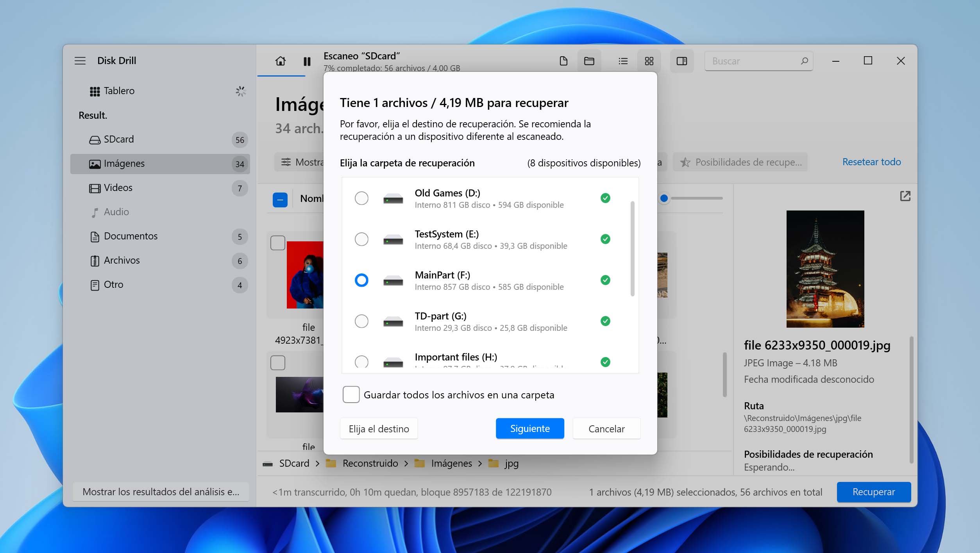Image resolution: width=980 pixels, height=553 pixels.
Task: Select list view layout icon
Action: click(623, 61)
